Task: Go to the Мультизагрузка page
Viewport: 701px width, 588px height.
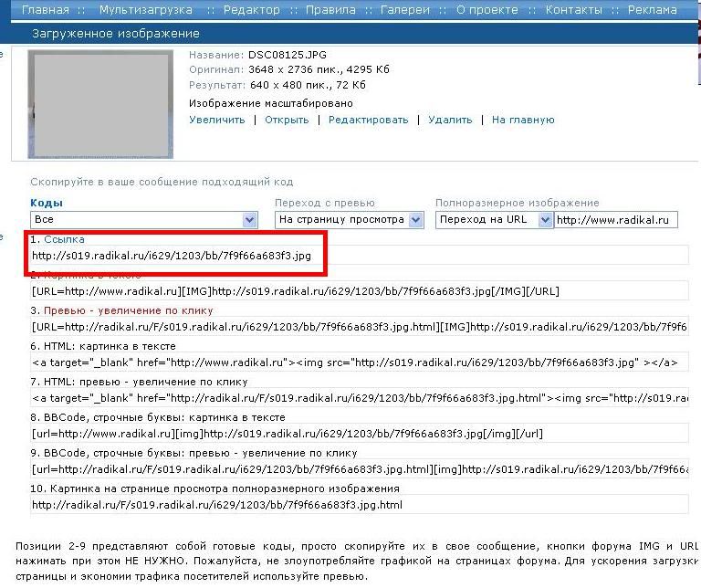Action: point(145,10)
